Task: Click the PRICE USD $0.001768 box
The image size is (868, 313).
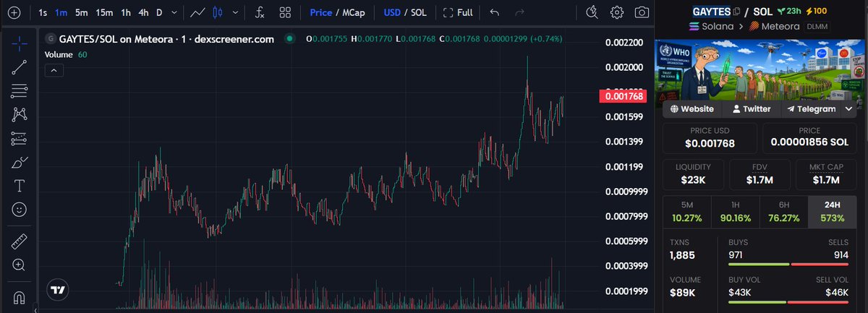Action: [x=710, y=138]
